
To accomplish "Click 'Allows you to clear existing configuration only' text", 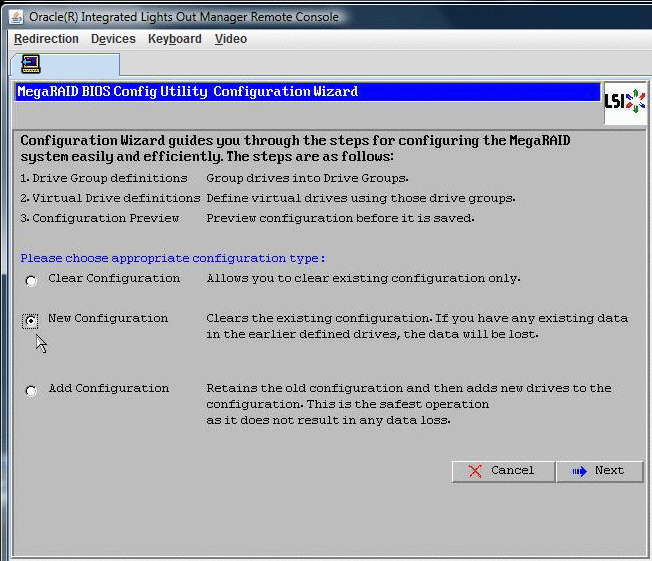I will click(x=363, y=278).
